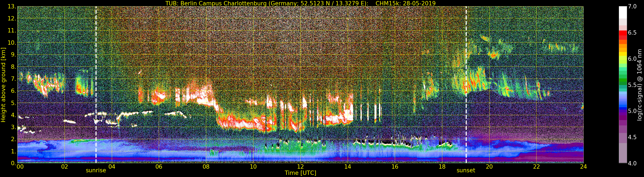Screen dimensions: 644x177
Task: Click the y-axis tick label '3.'
Action: (14, 127)
